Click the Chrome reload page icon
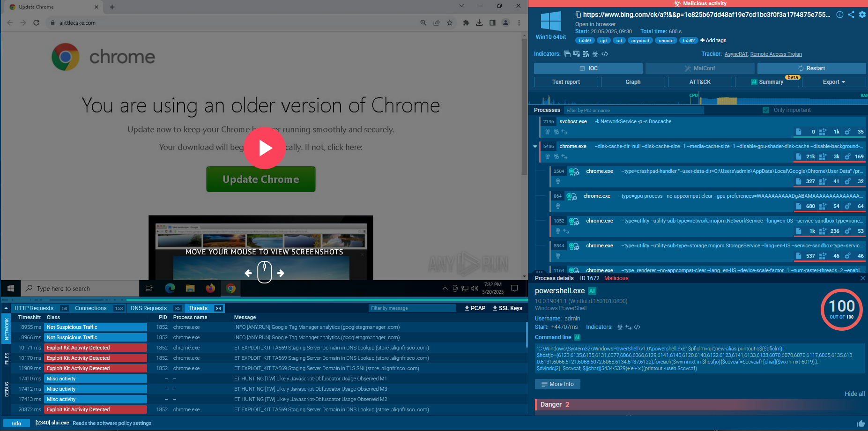The image size is (868, 431). click(36, 22)
